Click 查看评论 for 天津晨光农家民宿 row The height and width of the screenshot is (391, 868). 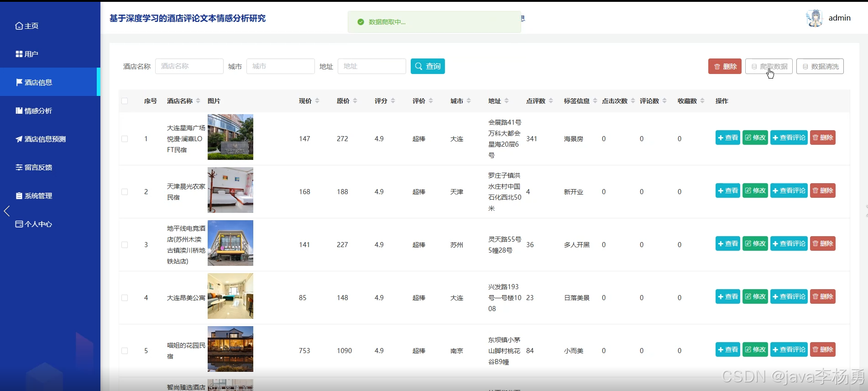789,190
